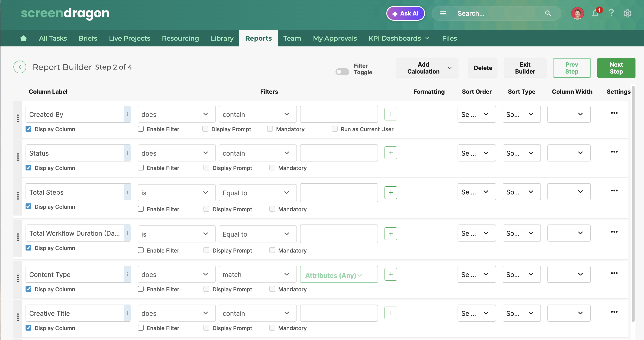This screenshot has width=644, height=340.
Task: Switch on the Filter Toggle
Action: [342, 72]
